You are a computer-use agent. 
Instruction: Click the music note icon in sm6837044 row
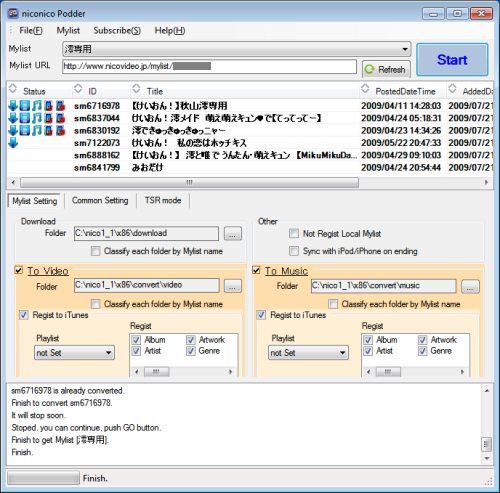coord(37,118)
